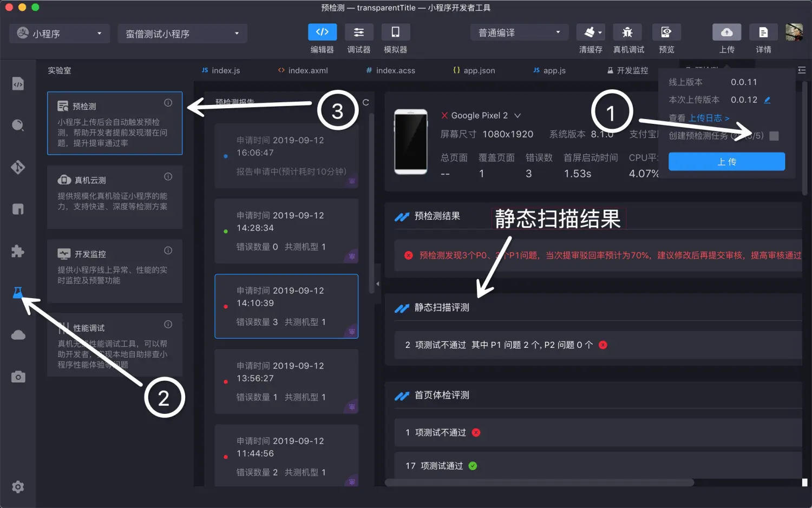Open the 小程序 project type dropdown
The image size is (812, 508).
coord(60,34)
